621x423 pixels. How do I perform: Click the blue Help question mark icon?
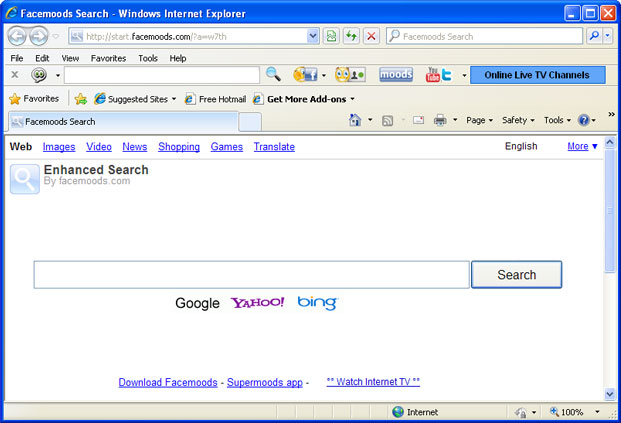583,120
